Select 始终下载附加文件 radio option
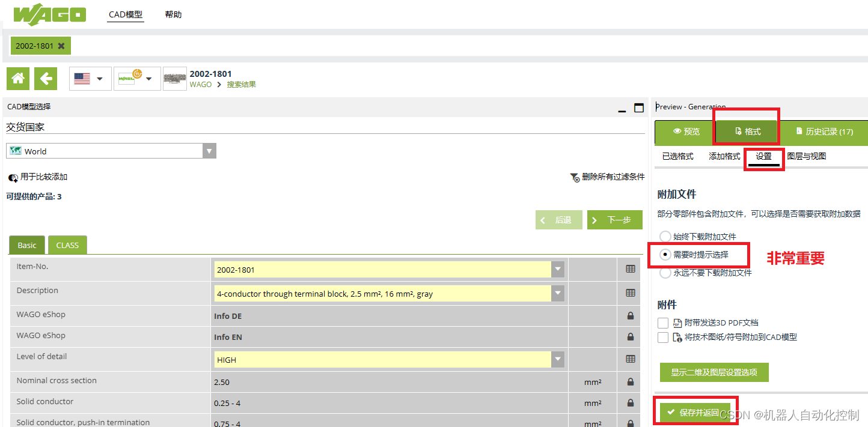 click(665, 237)
